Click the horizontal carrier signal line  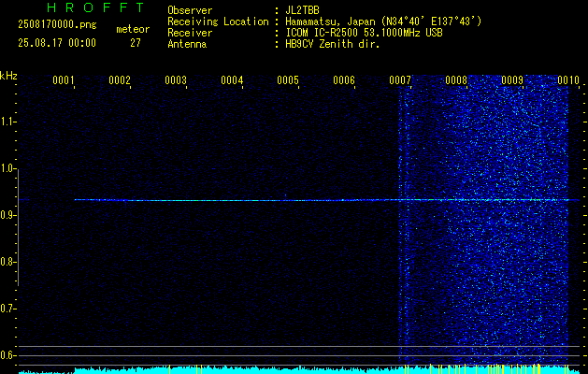tap(326, 200)
